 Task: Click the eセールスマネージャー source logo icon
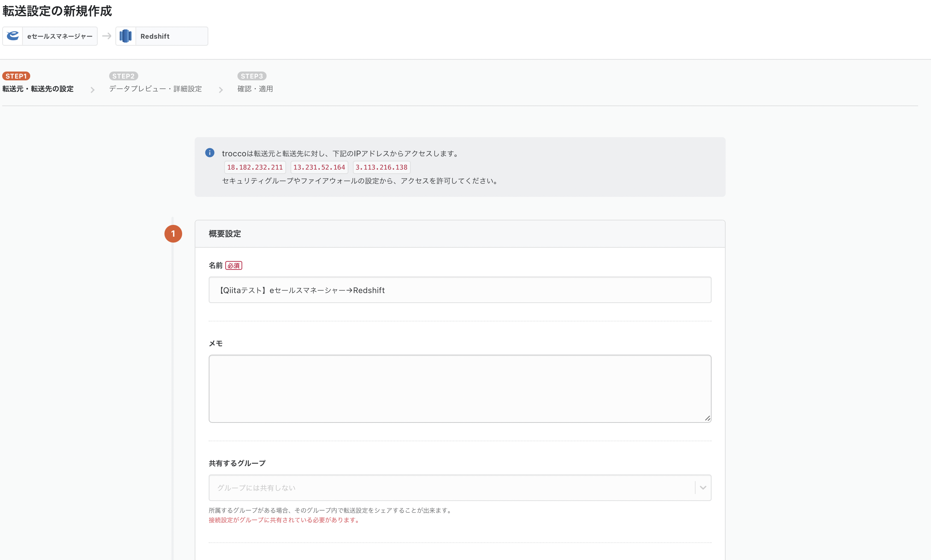coord(13,36)
